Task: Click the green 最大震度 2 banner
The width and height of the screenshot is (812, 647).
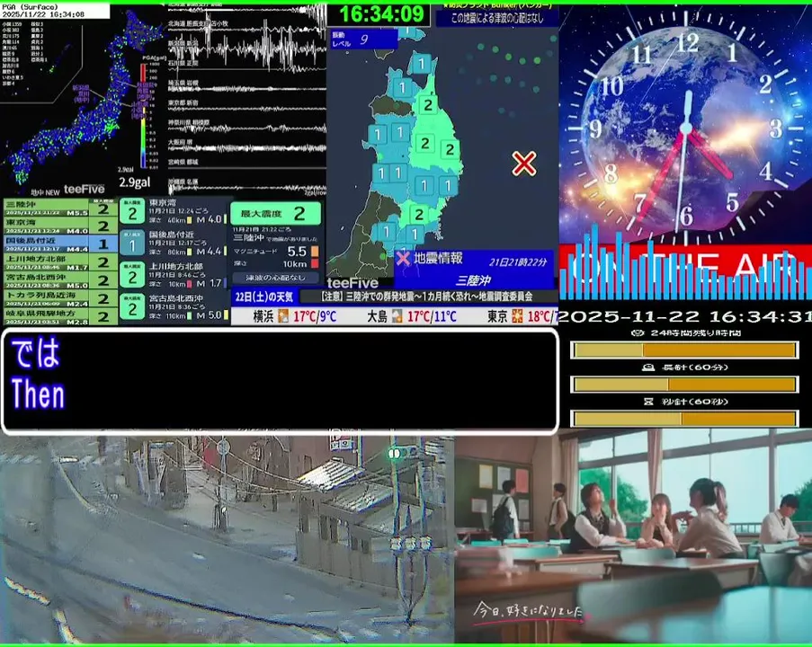Action: coord(275,213)
